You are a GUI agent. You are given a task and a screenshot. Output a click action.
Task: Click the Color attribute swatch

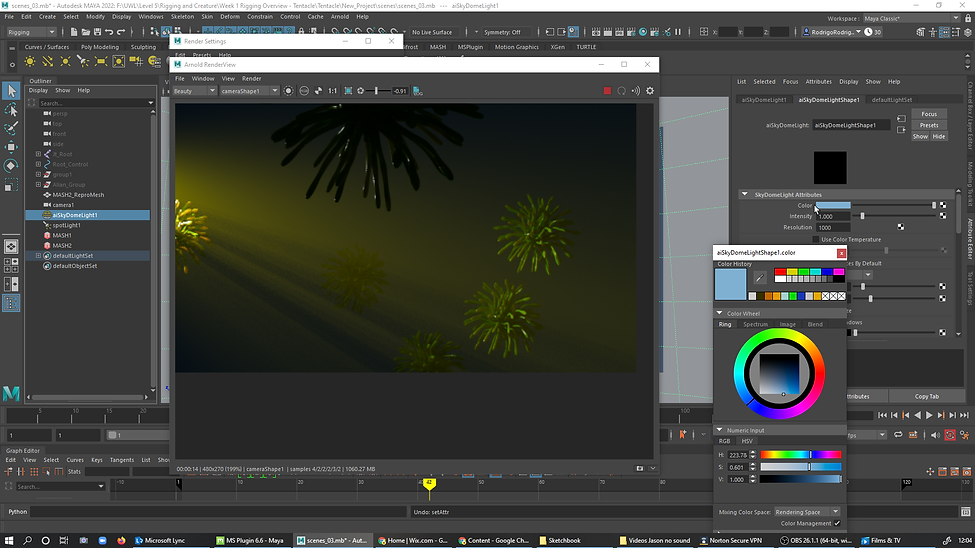pos(833,205)
